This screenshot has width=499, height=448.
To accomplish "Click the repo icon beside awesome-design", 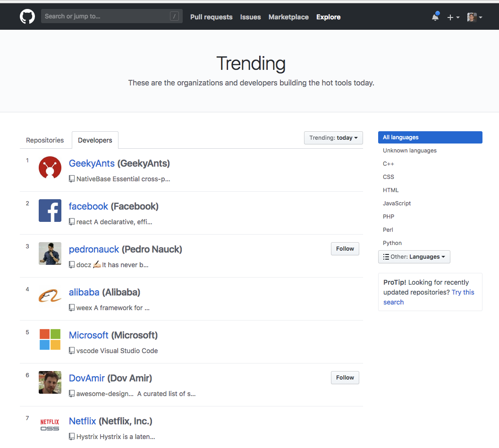I will 72,394.
